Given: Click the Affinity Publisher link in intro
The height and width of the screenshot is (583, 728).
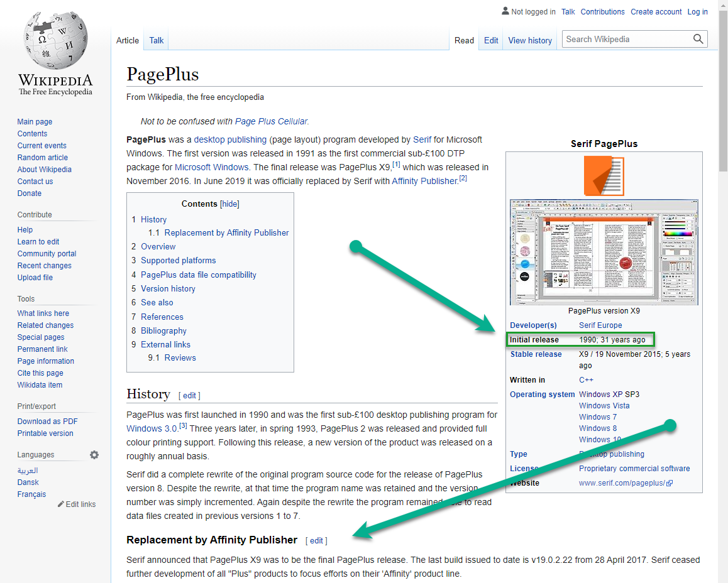Looking at the screenshot, I should click(x=425, y=182).
